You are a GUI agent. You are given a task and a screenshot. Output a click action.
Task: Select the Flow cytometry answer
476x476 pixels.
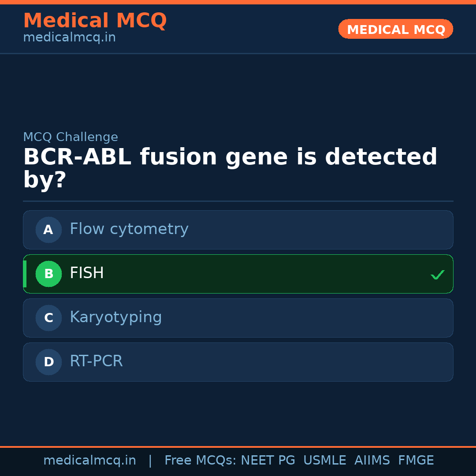pyautogui.click(x=129, y=229)
